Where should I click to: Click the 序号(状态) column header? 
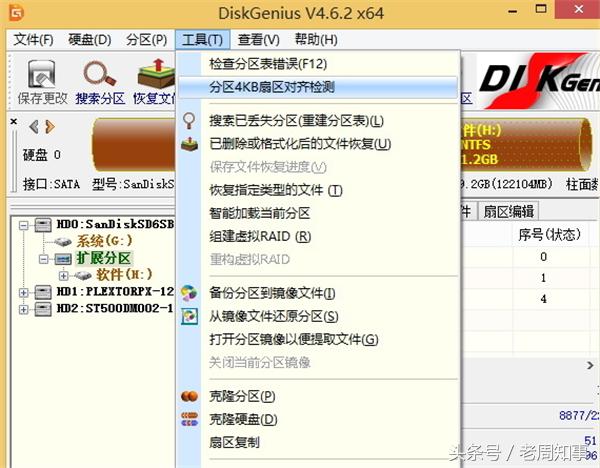550,235
